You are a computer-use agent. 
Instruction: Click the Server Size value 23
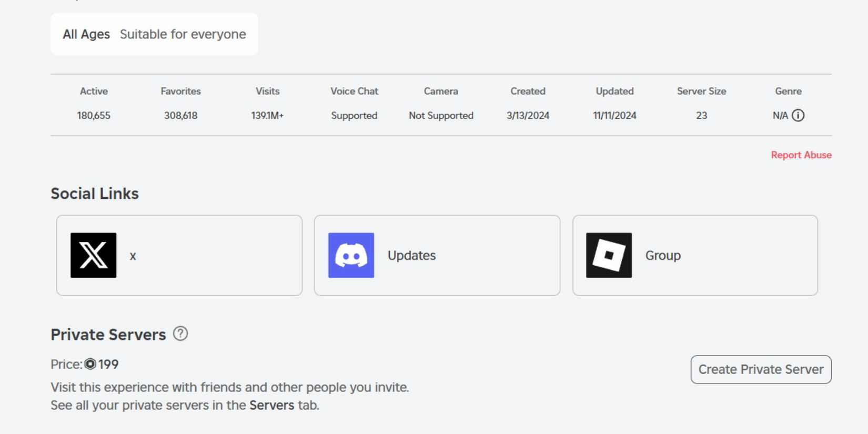701,116
